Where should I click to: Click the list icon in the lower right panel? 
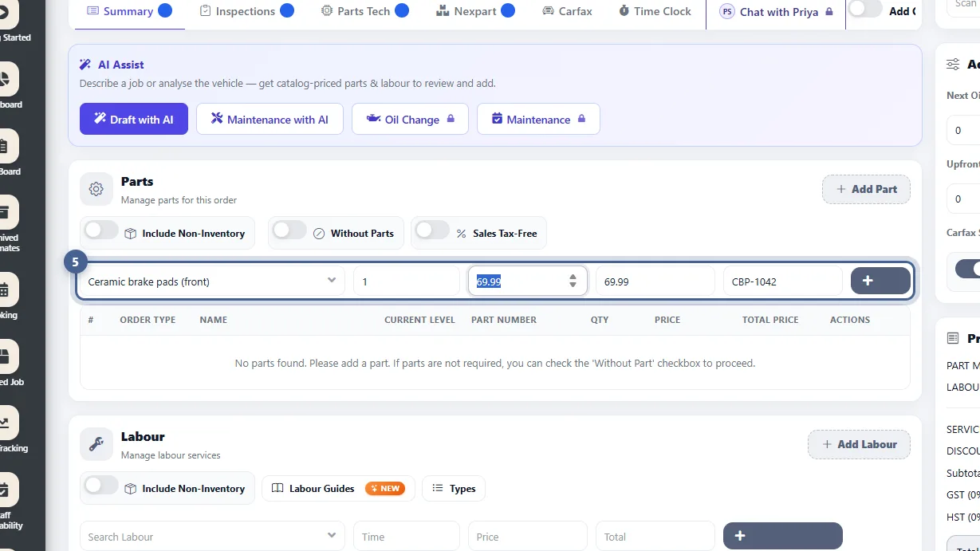pos(953,338)
